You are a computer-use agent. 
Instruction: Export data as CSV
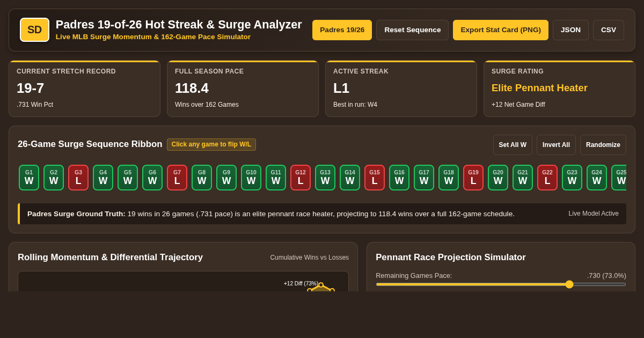tap(609, 30)
